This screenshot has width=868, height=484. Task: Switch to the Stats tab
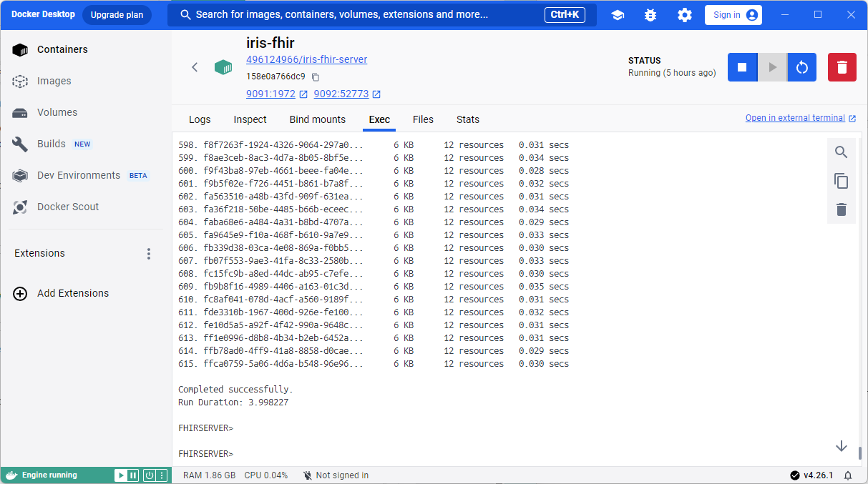[x=467, y=119]
